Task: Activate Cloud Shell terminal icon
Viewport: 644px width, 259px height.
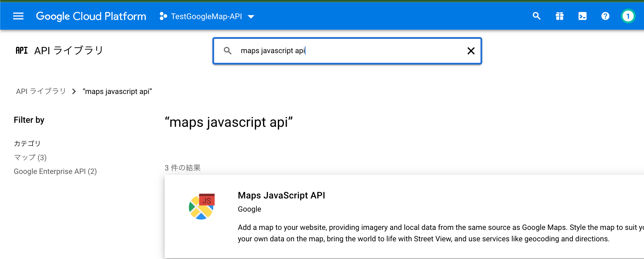Action: tap(582, 16)
